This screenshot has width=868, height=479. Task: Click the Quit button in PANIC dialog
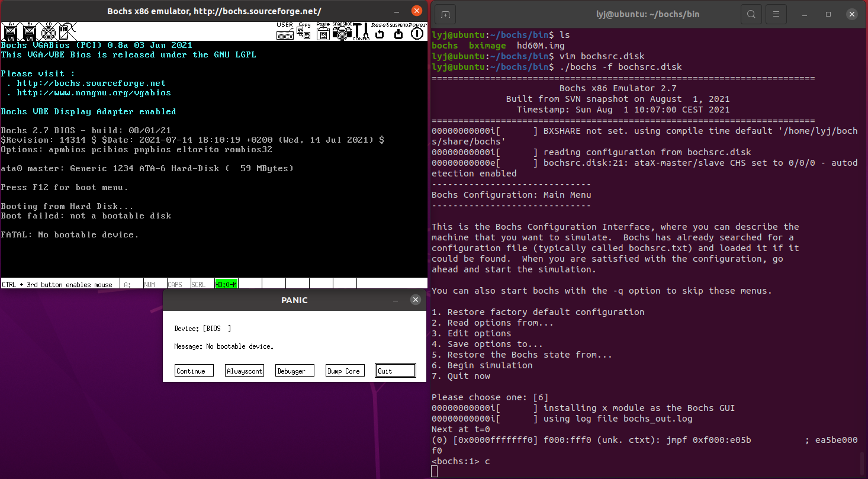(396, 371)
